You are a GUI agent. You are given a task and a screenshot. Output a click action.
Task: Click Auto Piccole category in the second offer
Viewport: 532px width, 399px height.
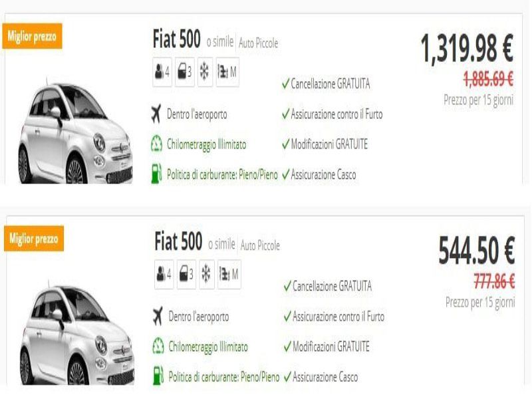click(x=260, y=245)
